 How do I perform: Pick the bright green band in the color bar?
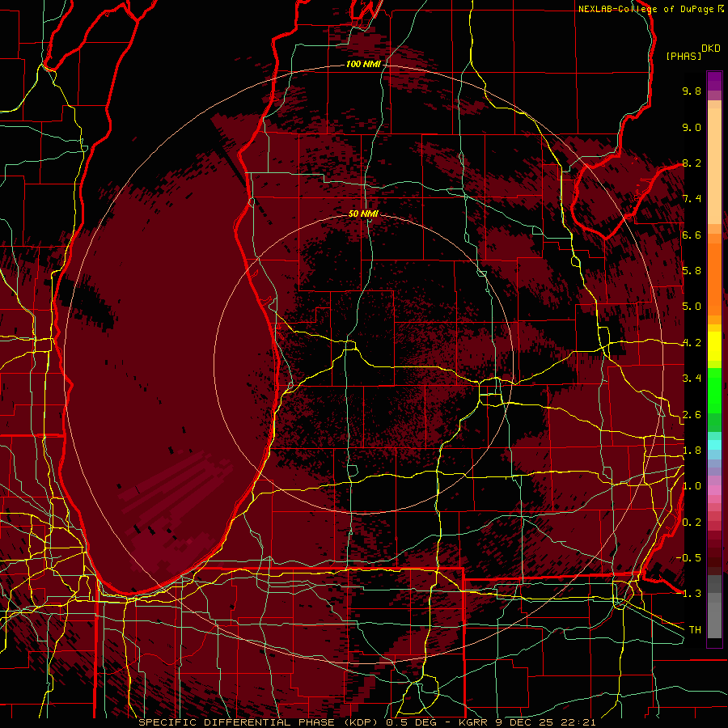pyautogui.click(x=714, y=390)
